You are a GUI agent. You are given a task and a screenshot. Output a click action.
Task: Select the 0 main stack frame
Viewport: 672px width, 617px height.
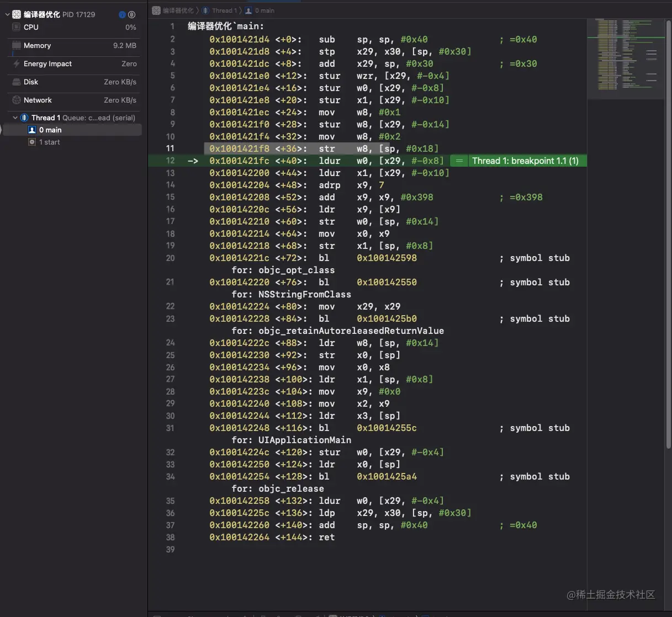click(x=72, y=130)
